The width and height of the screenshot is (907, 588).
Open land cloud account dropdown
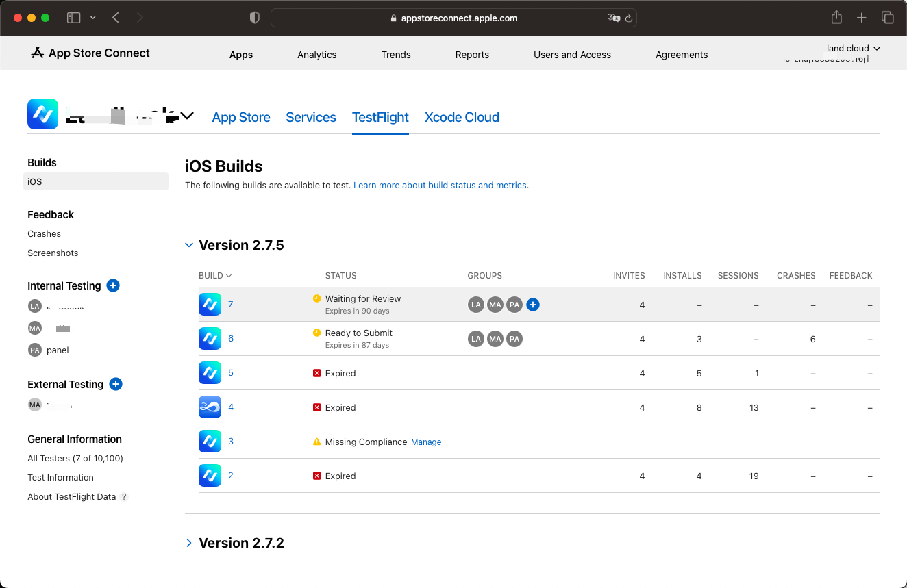[x=853, y=49]
